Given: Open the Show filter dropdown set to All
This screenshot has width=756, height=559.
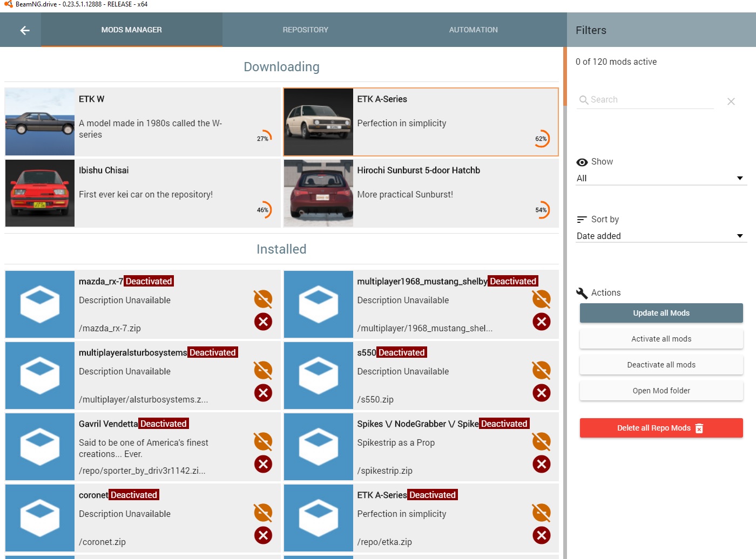Looking at the screenshot, I should click(661, 179).
